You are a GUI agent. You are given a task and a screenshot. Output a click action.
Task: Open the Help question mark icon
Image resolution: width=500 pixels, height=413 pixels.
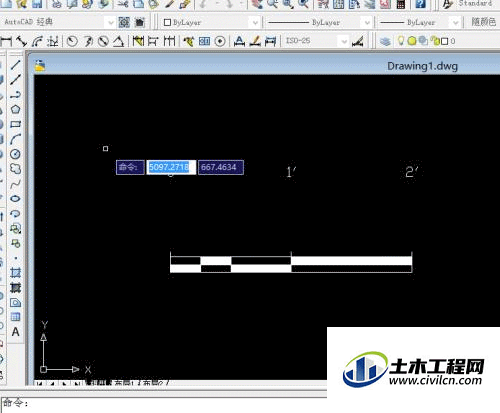tap(421, 4)
